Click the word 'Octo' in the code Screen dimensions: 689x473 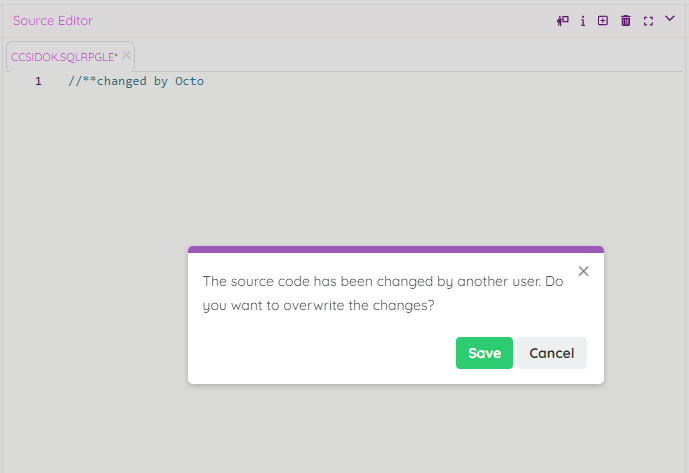pos(189,81)
